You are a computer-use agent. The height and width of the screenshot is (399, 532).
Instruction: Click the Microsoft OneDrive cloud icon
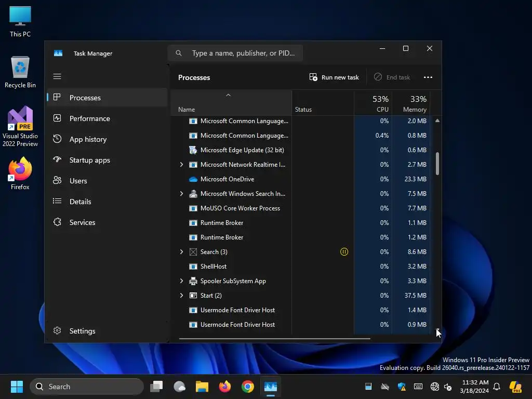193,179
